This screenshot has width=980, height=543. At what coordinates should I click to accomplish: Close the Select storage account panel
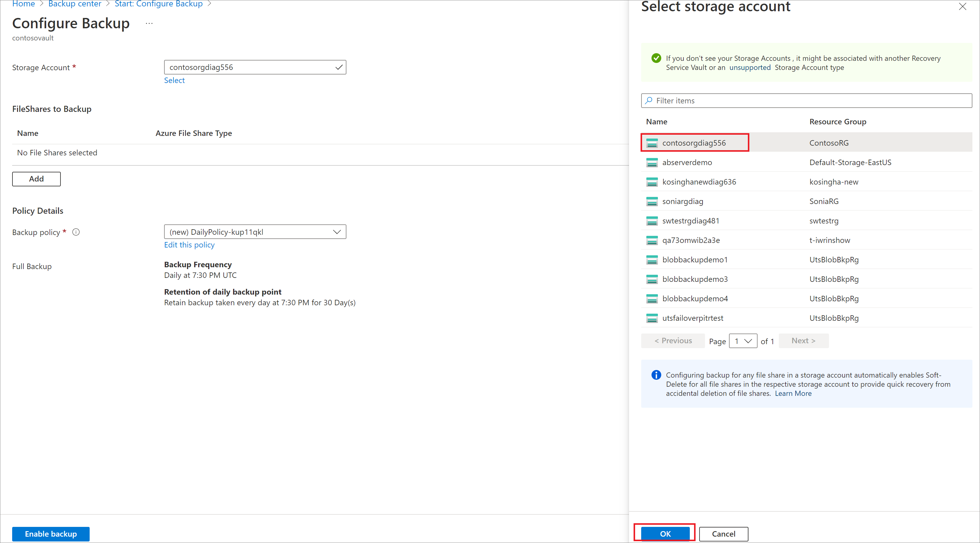point(962,6)
